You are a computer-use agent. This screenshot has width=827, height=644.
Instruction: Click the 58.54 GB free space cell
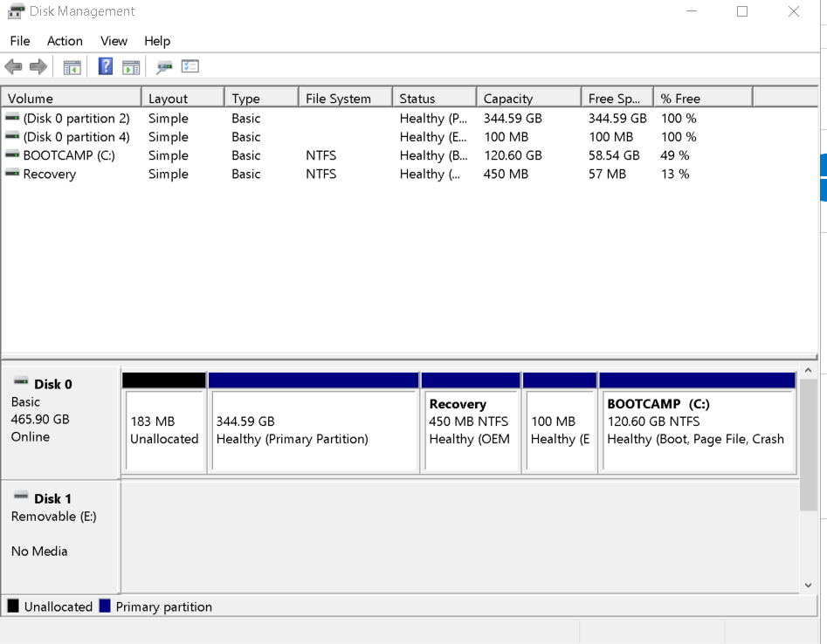pyautogui.click(x=614, y=155)
